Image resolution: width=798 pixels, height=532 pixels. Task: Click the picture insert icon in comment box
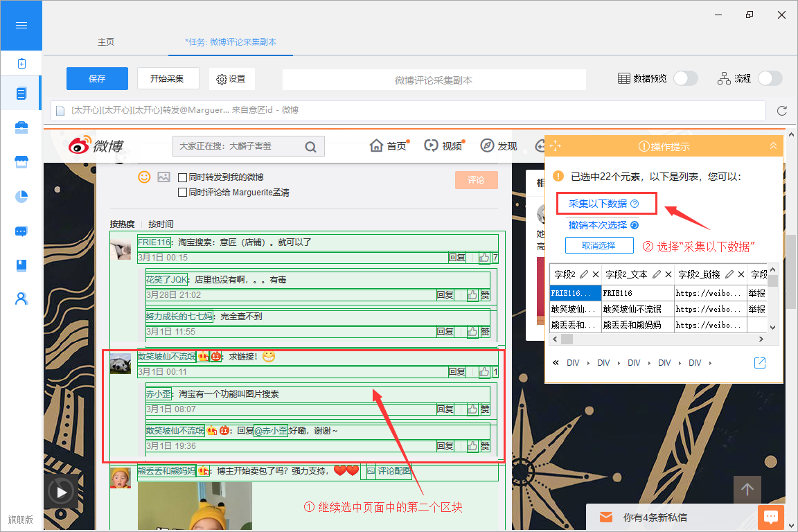164,177
